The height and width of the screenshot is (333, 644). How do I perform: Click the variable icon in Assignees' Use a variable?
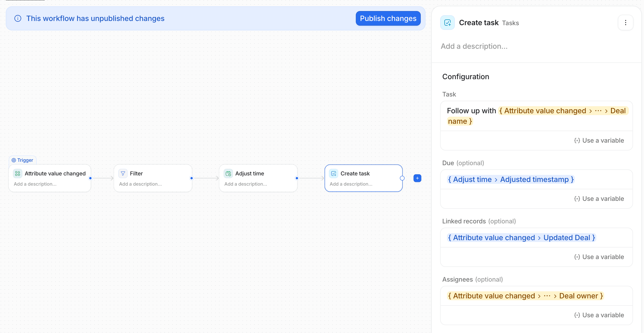[577, 315]
